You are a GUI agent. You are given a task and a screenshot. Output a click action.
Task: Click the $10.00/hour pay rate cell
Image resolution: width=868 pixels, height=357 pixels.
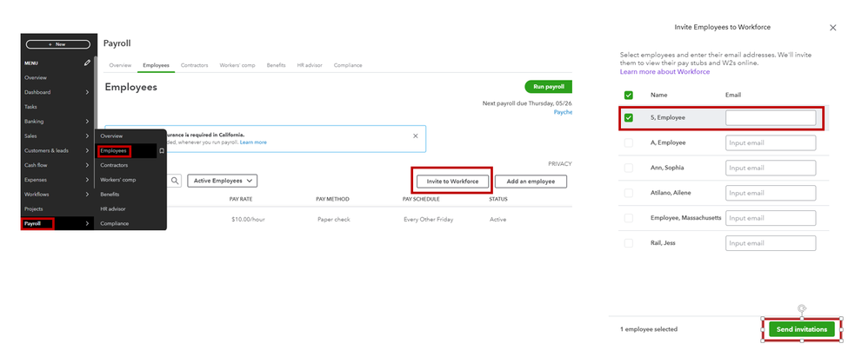pos(248,220)
